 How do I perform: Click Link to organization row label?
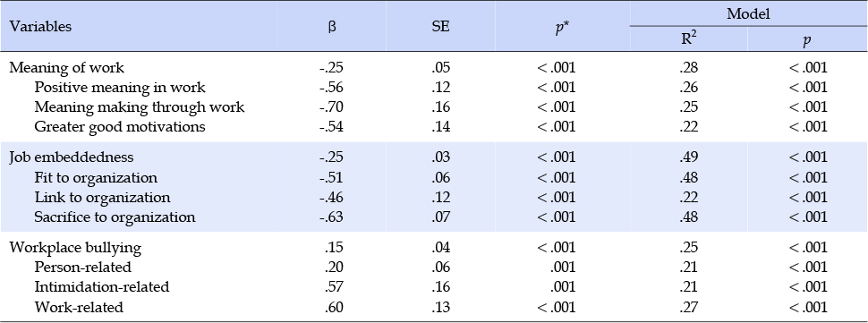[102, 198]
